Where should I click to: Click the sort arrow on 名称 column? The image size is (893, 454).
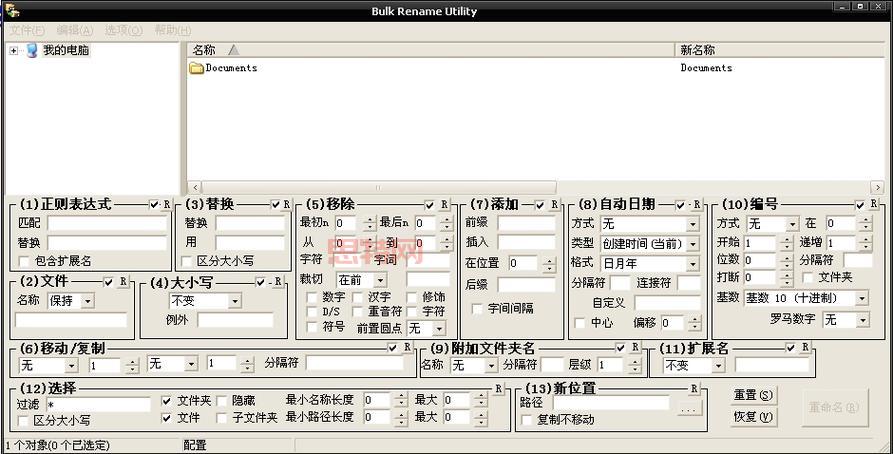(234, 50)
